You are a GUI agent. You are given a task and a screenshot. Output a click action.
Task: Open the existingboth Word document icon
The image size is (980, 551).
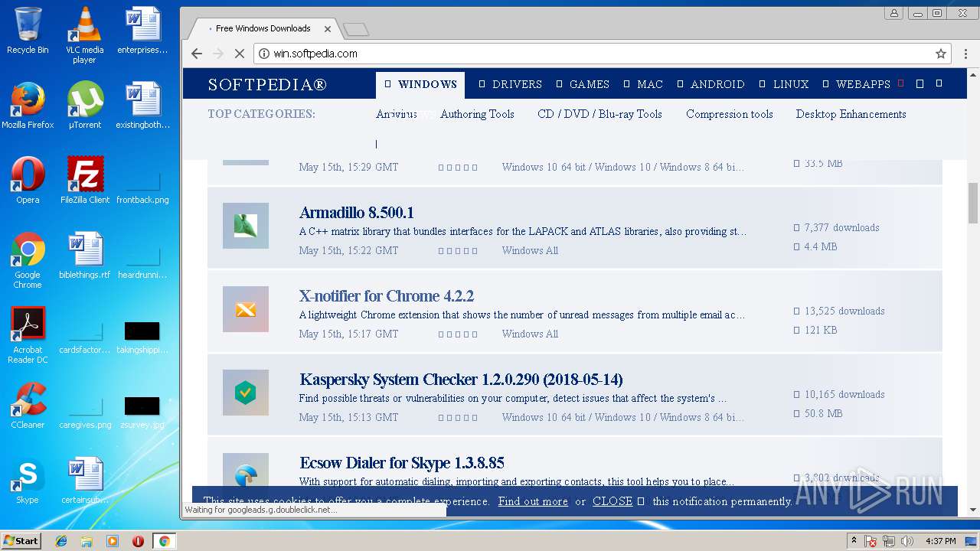click(x=142, y=106)
